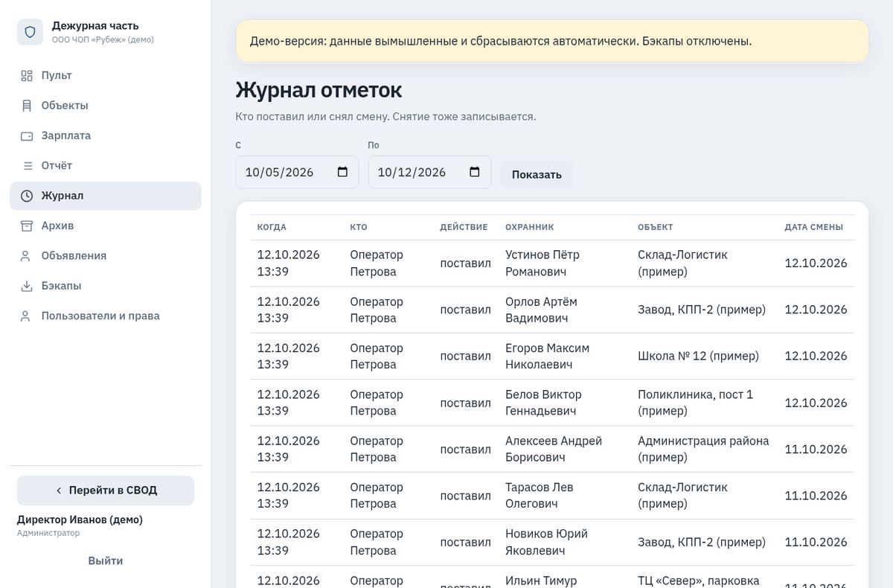Viewport: 893px width, 588px height.
Task: Click the Пользователи и права user icon
Action: coord(27,316)
